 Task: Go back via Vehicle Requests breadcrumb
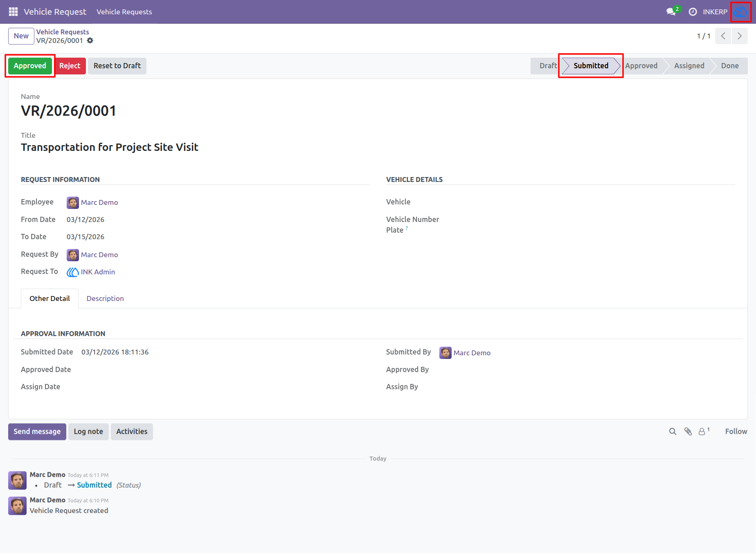63,32
